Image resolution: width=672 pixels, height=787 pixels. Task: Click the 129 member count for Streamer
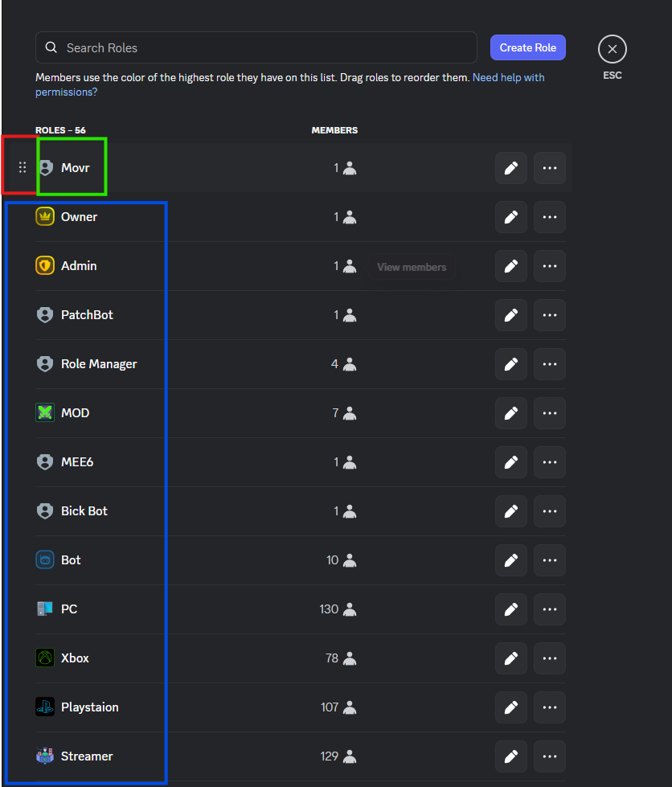click(338, 756)
